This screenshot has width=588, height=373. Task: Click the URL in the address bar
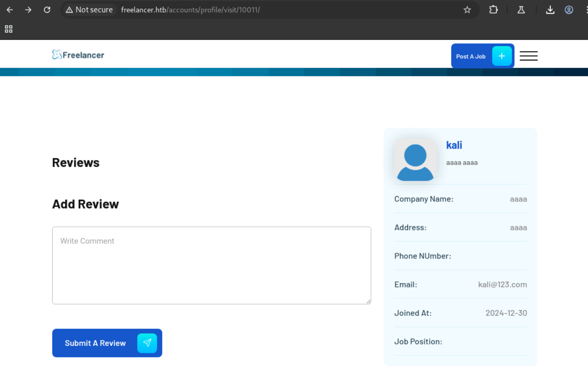click(x=190, y=10)
